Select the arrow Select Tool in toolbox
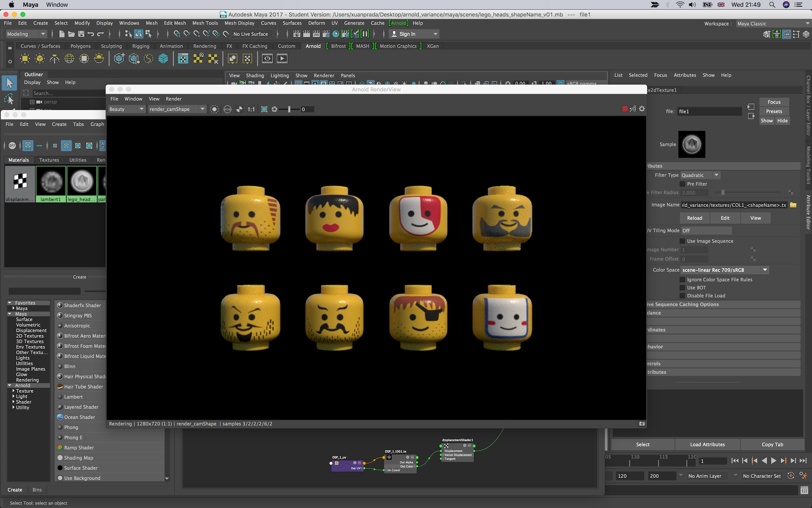Viewport: 812px width, 508px height. click(x=10, y=83)
